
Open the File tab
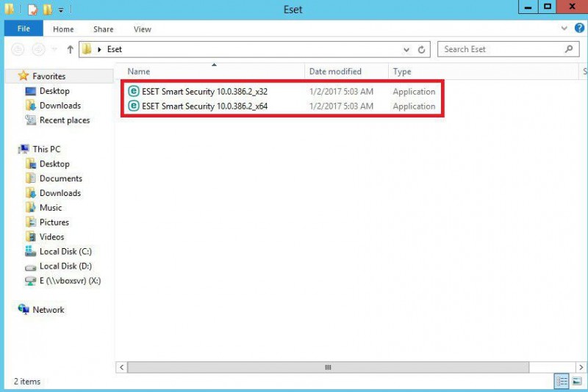pos(24,29)
